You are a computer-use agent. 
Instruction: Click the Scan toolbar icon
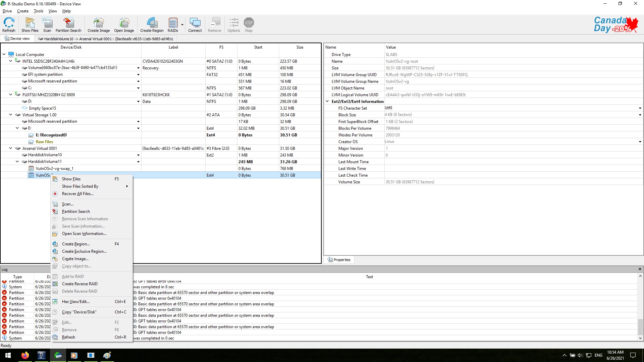(x=47, y=25)
